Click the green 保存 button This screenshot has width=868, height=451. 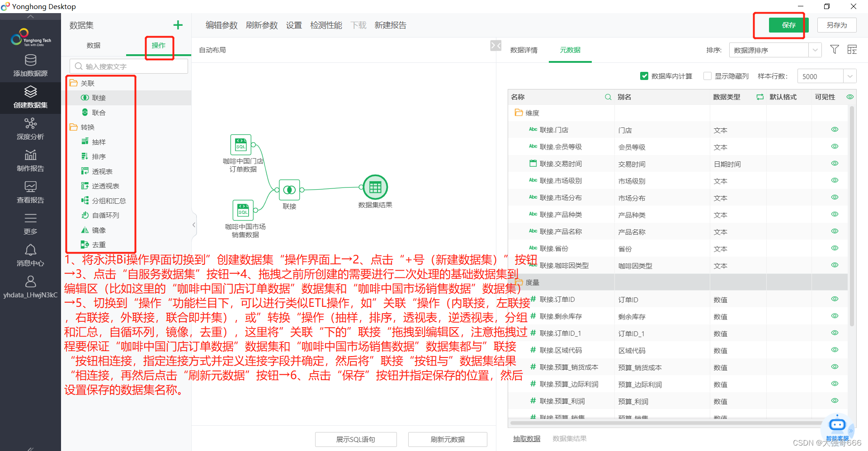coord(788,25)
